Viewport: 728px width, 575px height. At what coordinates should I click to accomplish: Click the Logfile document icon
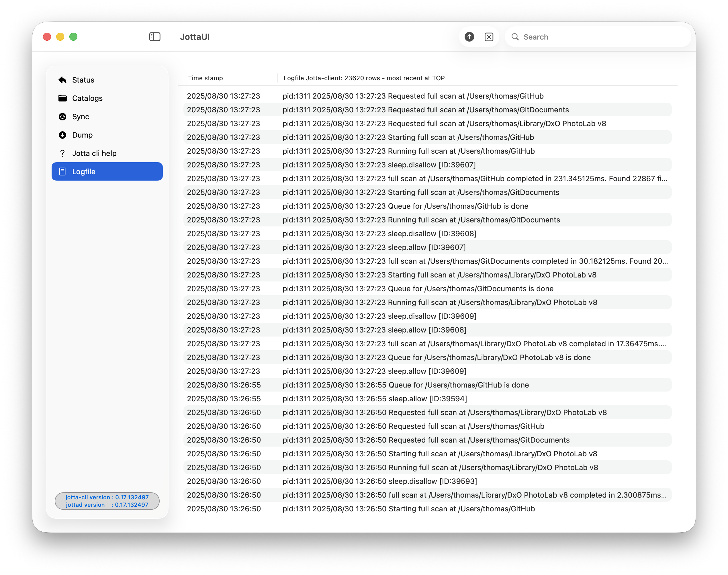click(x=62, y=171)
